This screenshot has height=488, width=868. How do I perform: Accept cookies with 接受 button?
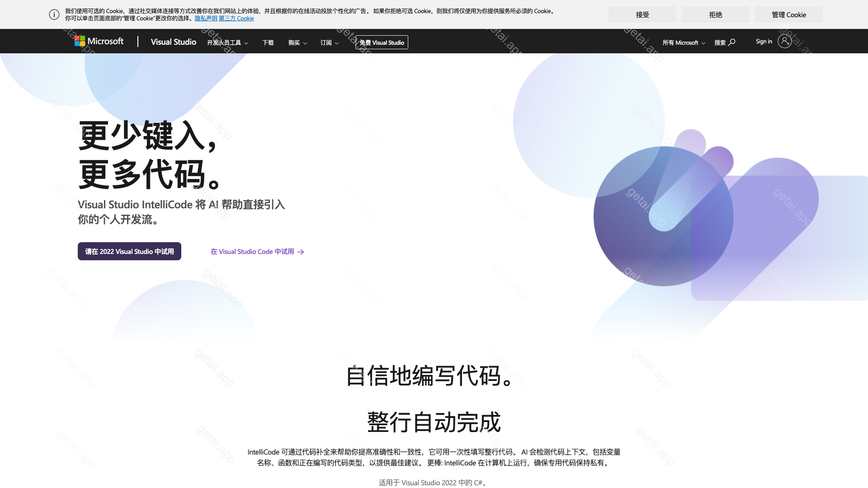[642, 14]
